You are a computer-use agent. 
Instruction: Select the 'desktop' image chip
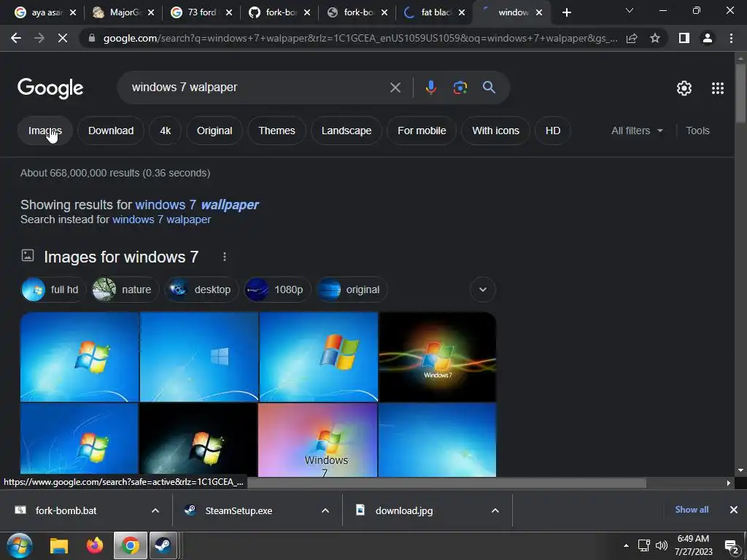tap(201, 289)
